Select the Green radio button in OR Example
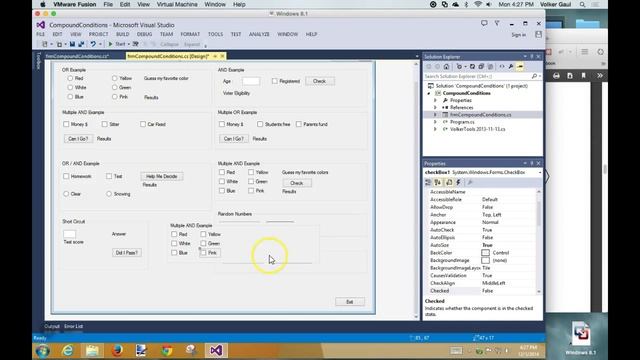Screen dimensions: 640x360 pyautogui.click(x=114, y=87)
